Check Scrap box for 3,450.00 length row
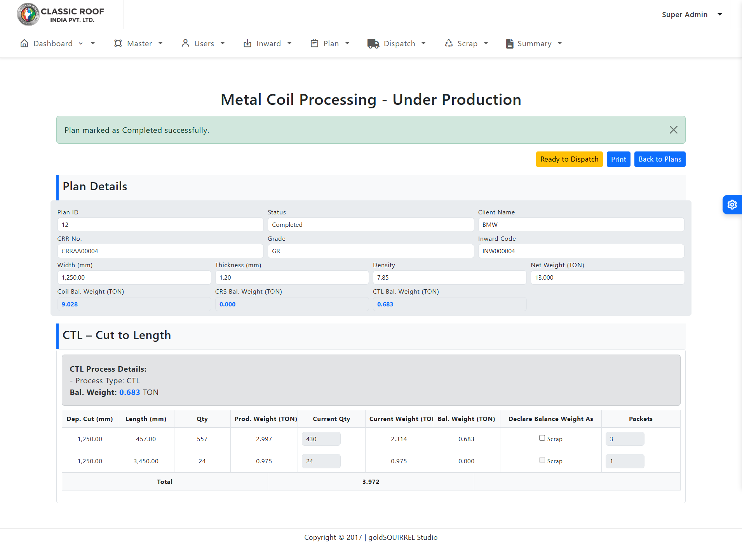This screenshot has height=560, width=742. click(x=542, y=460)
